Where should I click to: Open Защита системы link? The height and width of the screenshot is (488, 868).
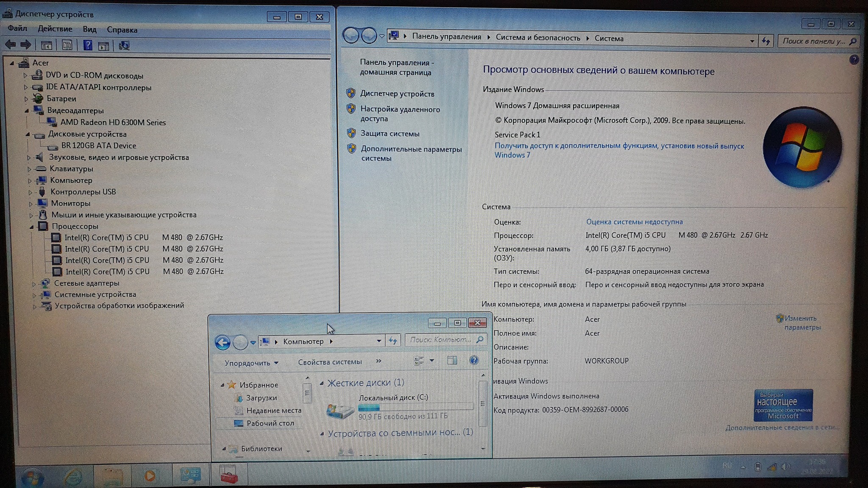pos(390,133)
